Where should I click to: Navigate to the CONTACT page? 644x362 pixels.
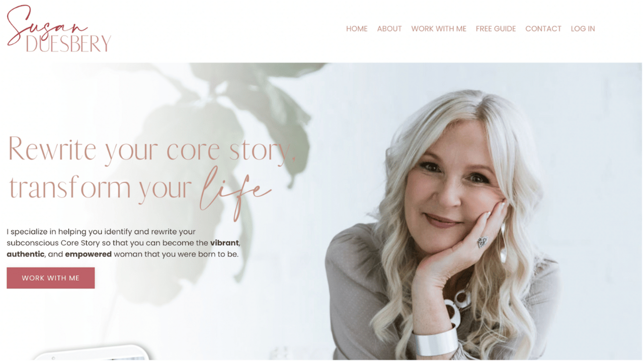coord(543,29)
